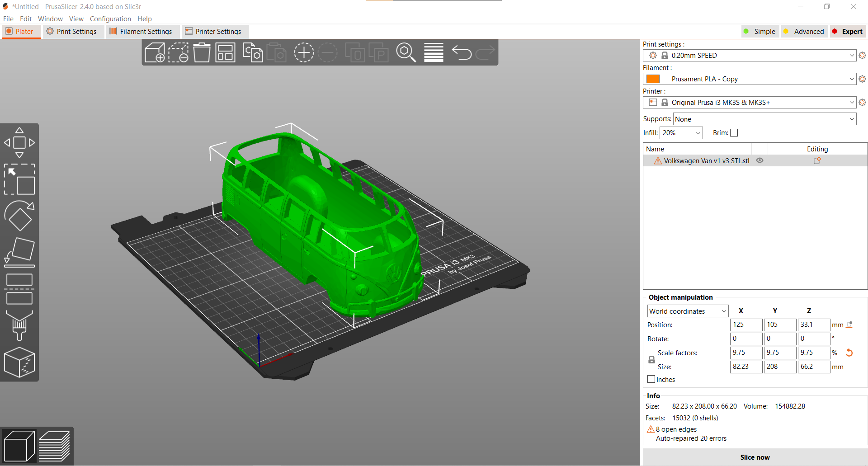
Task: Select the Cut tool in left toolbar
Action: pyautogui.click(x=19, y=289)
